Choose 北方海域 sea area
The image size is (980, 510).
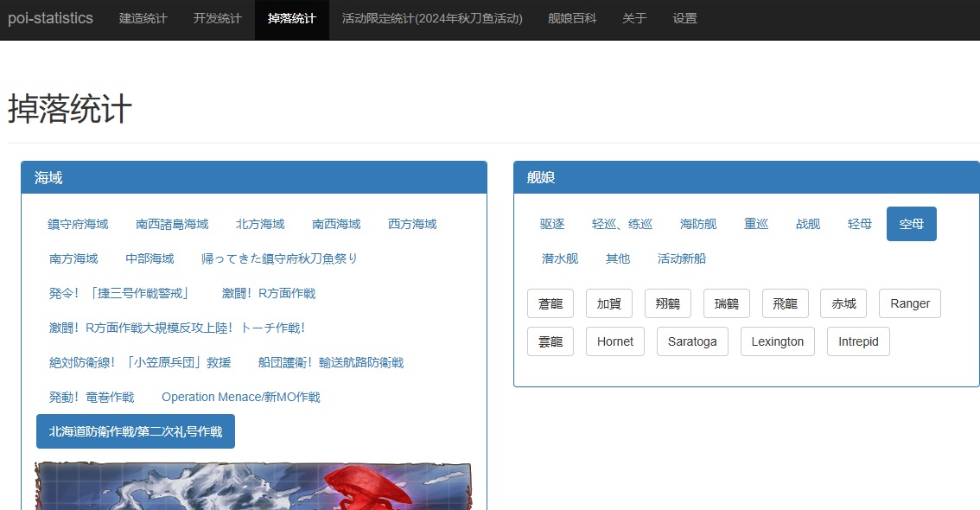pyautogui.click(x=260, y=224)
